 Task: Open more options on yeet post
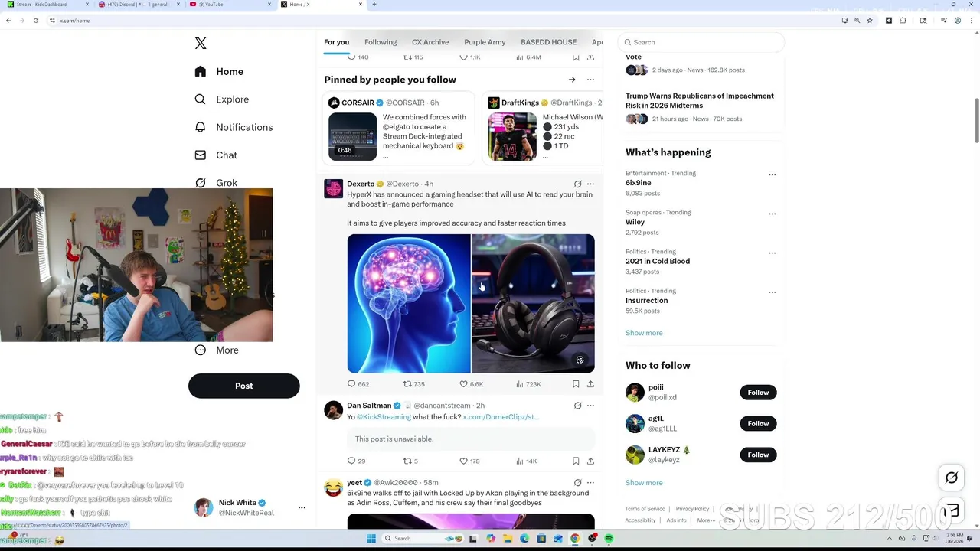click(590, 483)
